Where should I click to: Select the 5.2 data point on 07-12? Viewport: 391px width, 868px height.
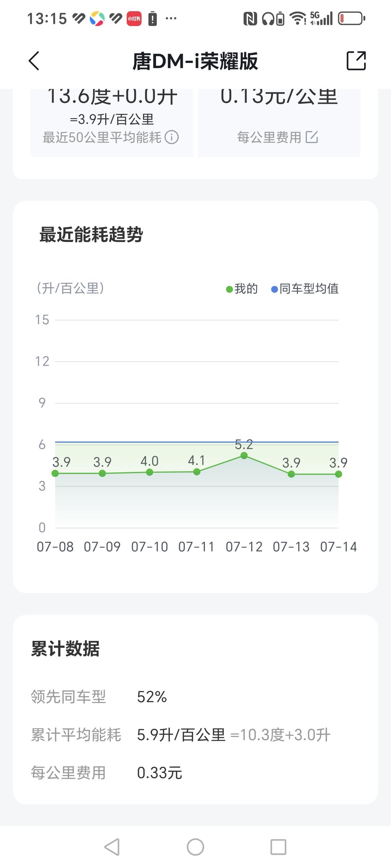tap(244, 456)
